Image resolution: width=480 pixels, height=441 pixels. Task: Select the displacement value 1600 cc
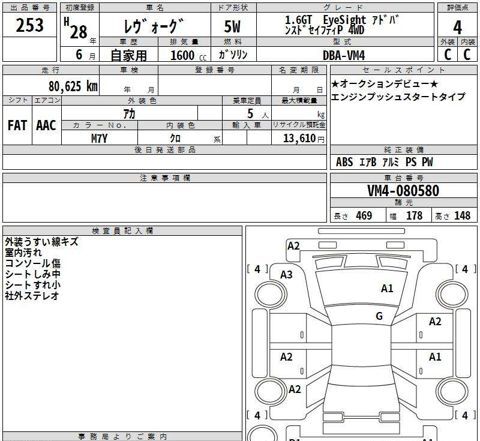(x=188, y=55)
